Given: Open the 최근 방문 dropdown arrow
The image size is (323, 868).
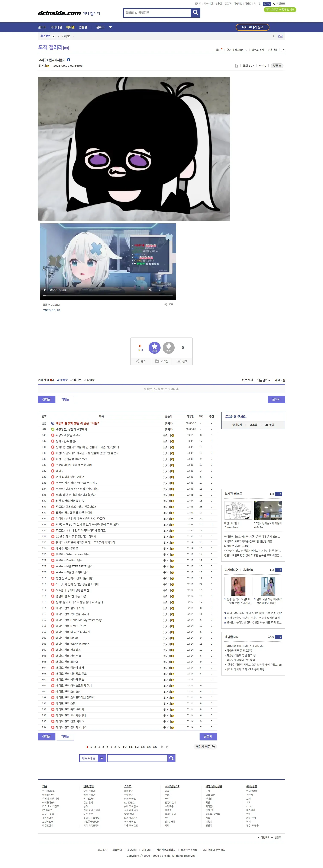Looking at the screenshot, I should (53, 36).
